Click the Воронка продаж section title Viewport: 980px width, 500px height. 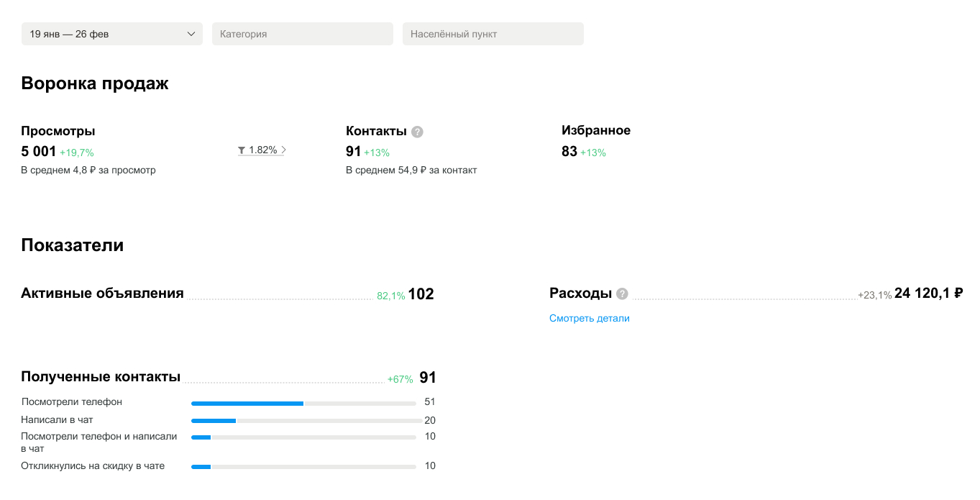[x=95, y=83]
